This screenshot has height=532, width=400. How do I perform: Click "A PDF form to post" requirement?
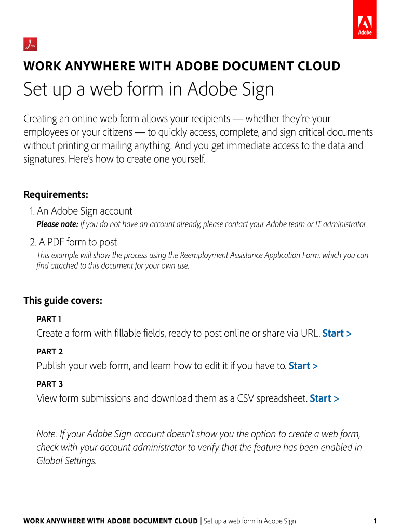(x=77, y=242)
